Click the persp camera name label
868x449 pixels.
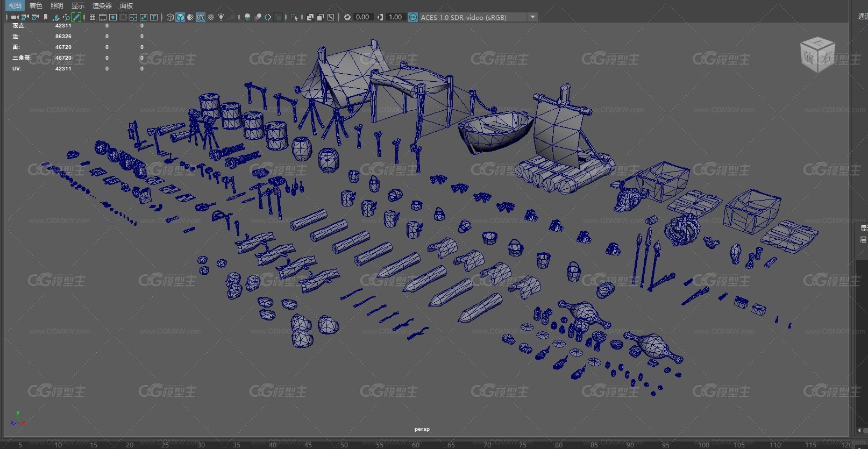coord(422,429)
